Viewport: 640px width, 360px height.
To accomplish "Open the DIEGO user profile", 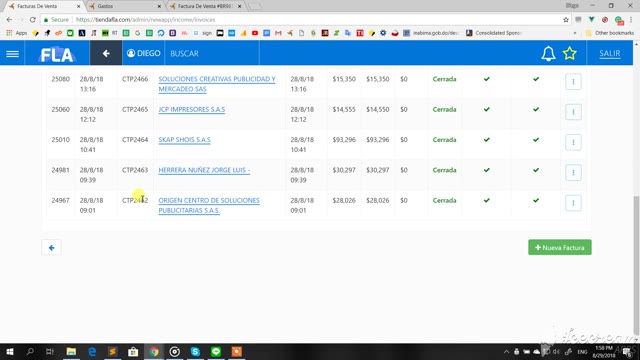I will 143,53.
